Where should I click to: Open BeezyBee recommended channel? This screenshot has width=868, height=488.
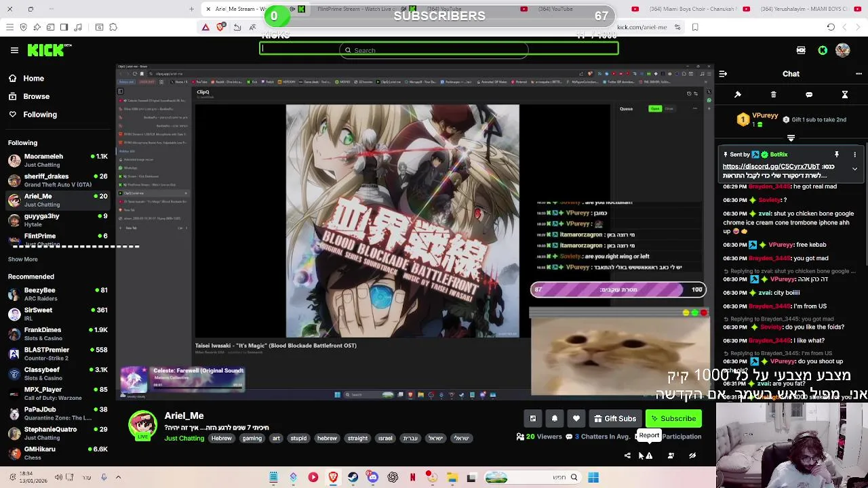click(x=58, y=294)
